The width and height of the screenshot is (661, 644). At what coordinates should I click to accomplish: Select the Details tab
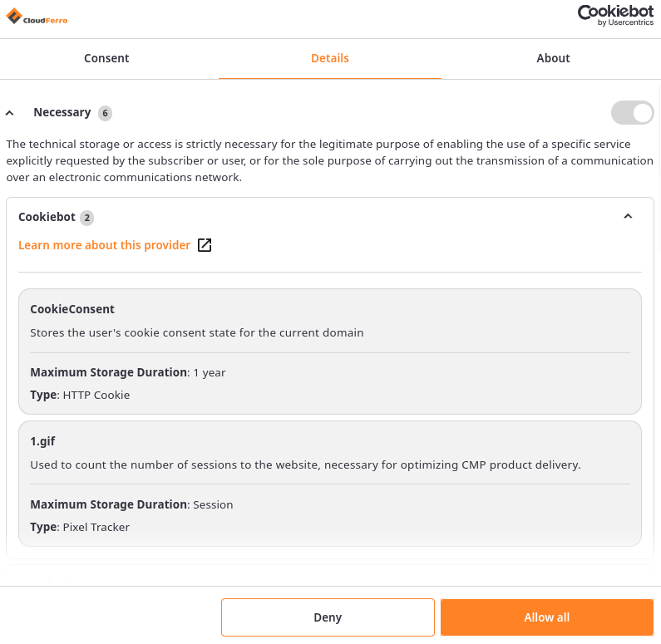(330, 58)
